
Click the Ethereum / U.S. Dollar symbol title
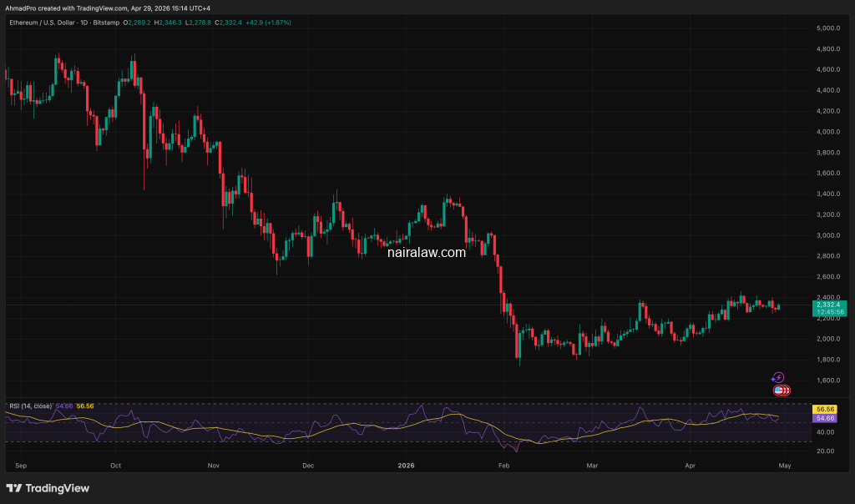(x=64, y=22)
